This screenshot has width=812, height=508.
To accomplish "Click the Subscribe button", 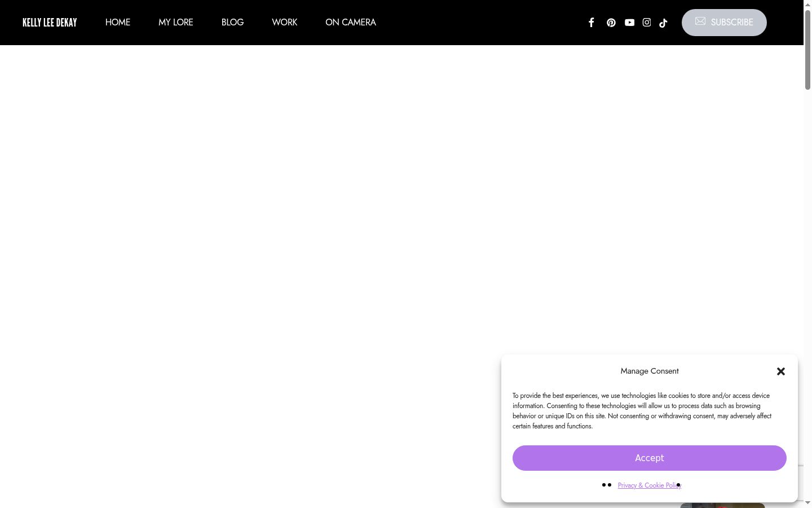I will coord(724,23).
